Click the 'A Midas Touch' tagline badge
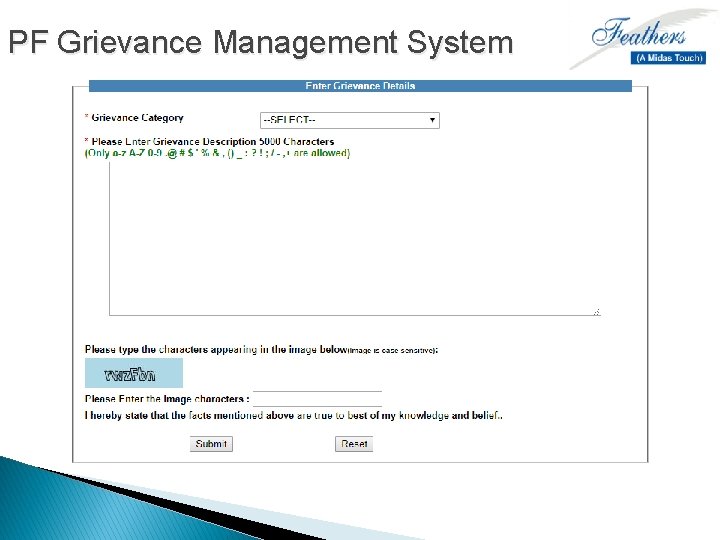This screenshot has height=540, width=720. (x=669, y=58)
